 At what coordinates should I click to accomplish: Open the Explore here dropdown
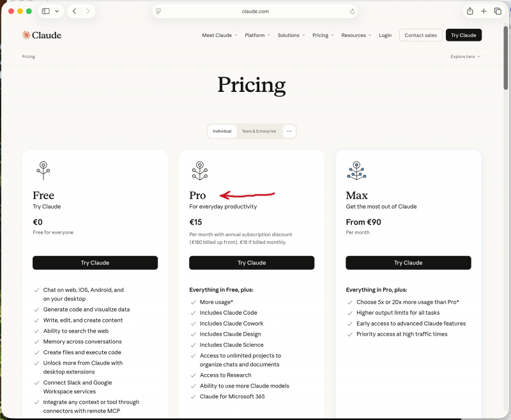[x=466, y=57]
